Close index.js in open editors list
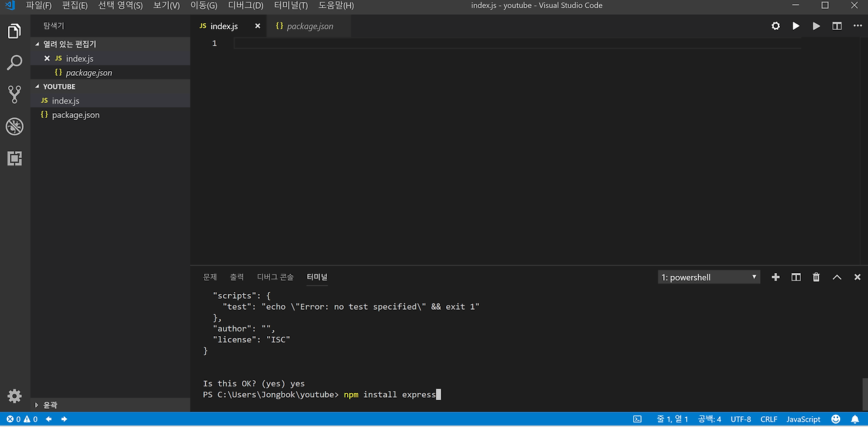The image size is (868, 427). [x=47, y=58]
